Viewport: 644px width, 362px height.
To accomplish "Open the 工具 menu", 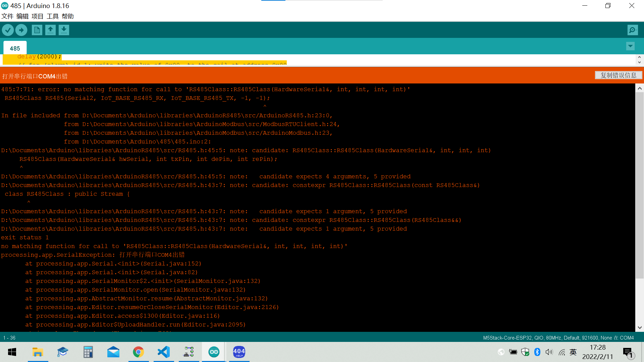I will [52, 16].
